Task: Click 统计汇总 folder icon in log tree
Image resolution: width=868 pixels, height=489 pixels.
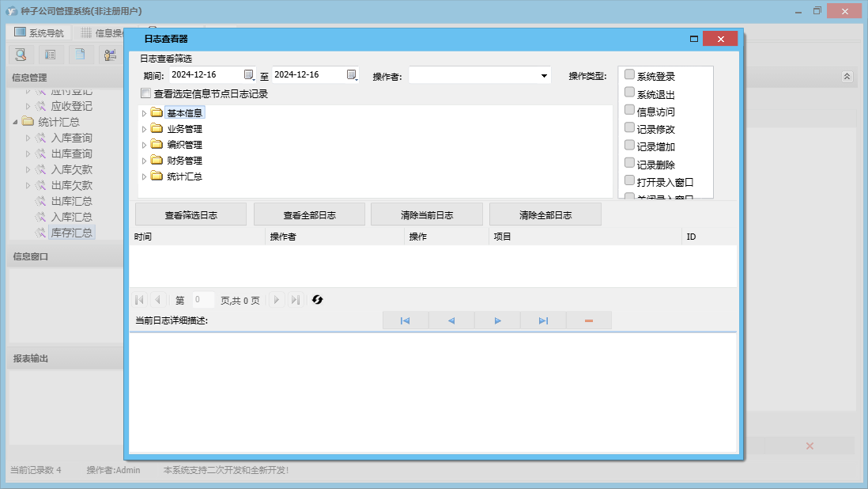Action: pyautogui.click(x=157, y=176)
